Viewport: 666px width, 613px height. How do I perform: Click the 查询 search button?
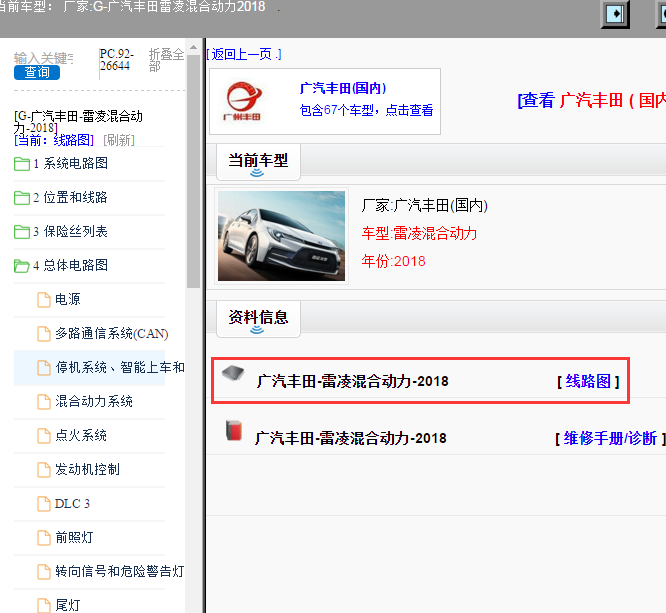[37, 72]
